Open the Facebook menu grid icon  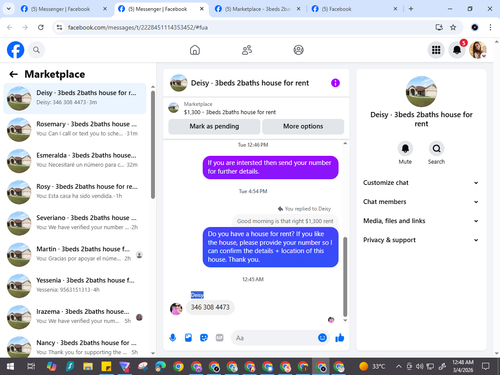click(x=436, y=50)
